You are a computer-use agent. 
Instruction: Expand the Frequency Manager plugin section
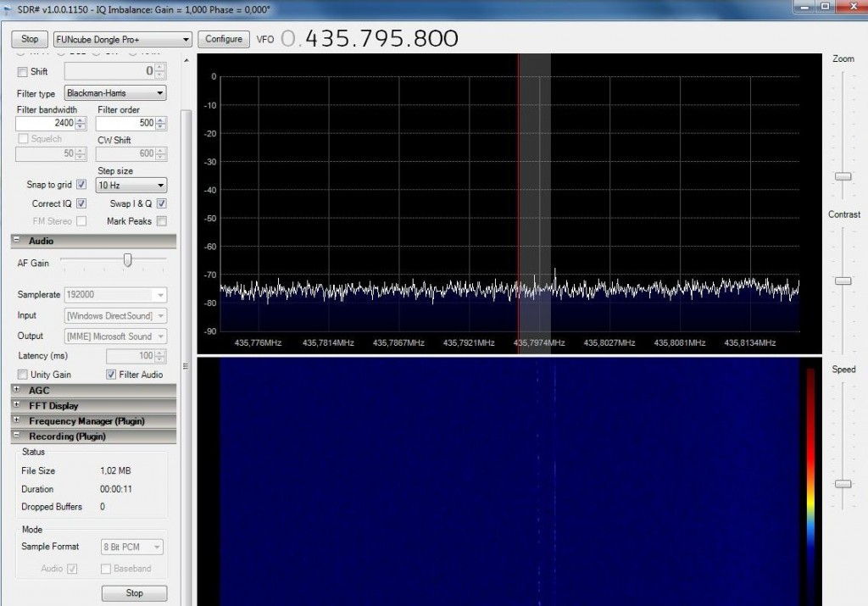pyautogui.click(x=17, y=420)
